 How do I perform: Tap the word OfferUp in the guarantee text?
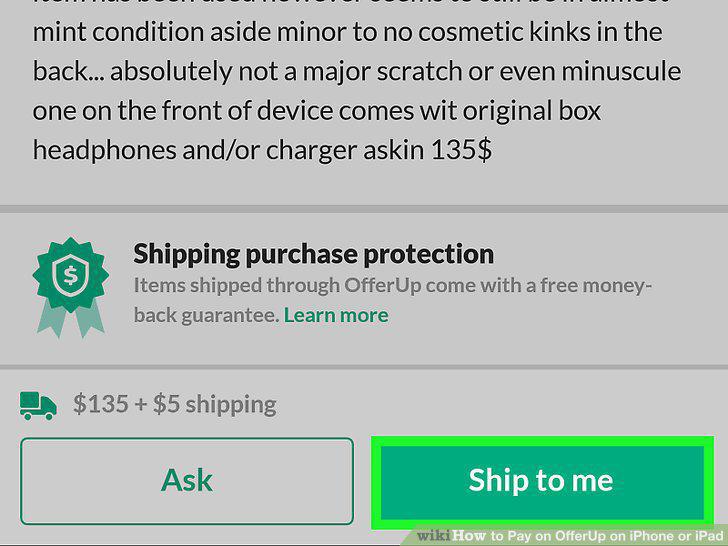383,286
